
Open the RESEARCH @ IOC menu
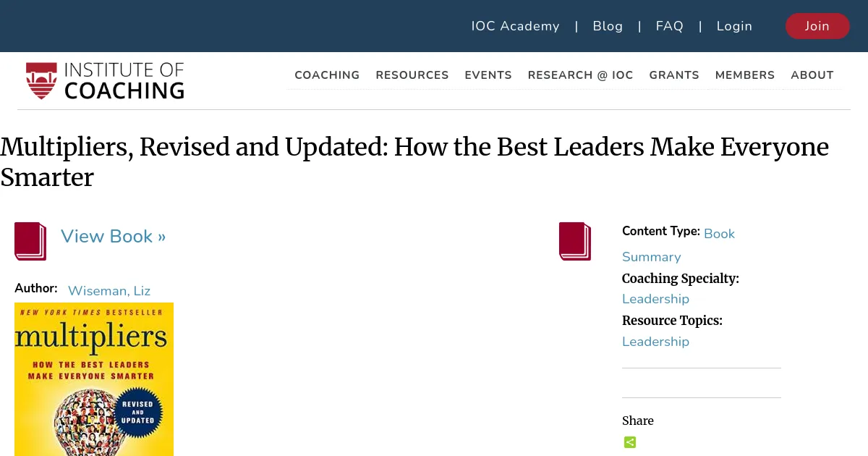pos(580,75)
